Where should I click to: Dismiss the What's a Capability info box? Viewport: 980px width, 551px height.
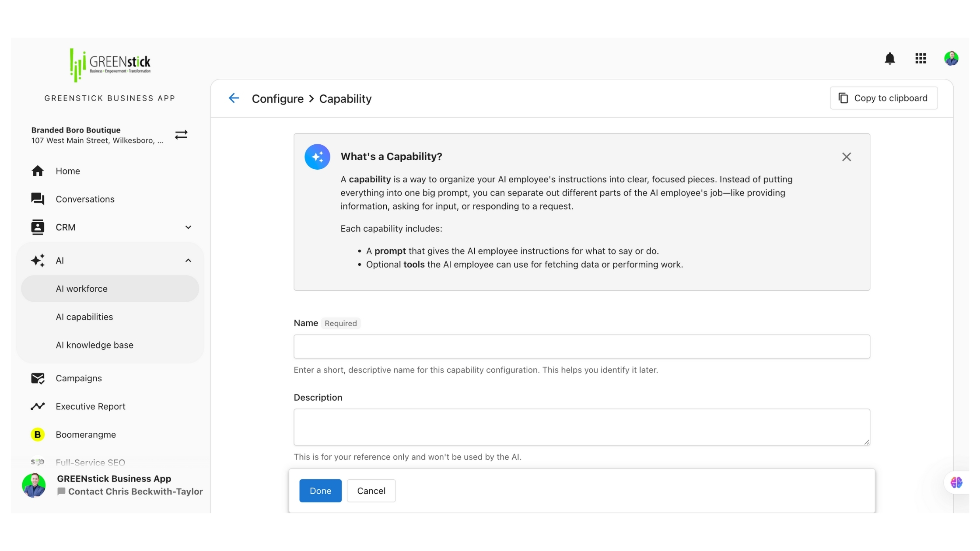pos(846,157)
